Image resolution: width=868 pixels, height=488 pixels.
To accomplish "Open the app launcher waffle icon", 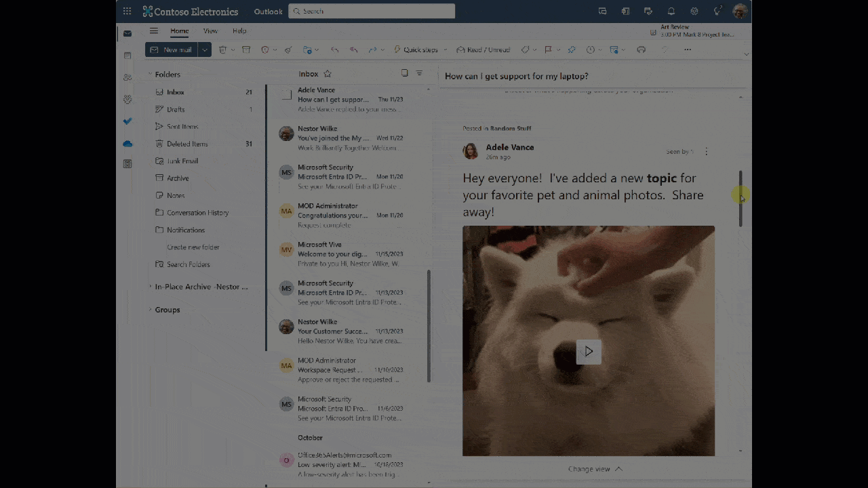I will coord(127,12).
